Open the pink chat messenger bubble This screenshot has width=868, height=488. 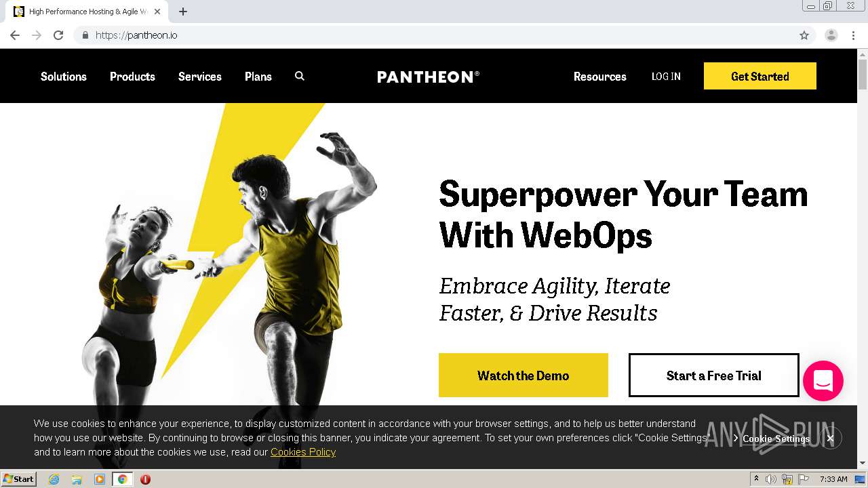point(823,380)
